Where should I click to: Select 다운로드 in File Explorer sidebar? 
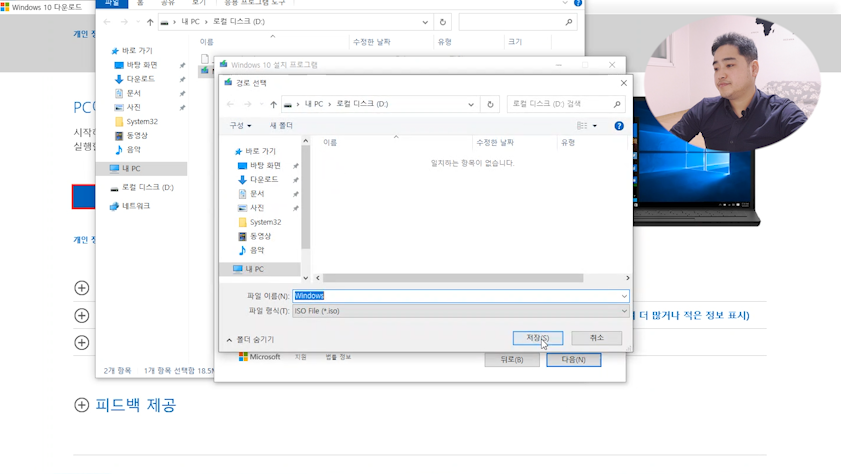coord(141,79)
